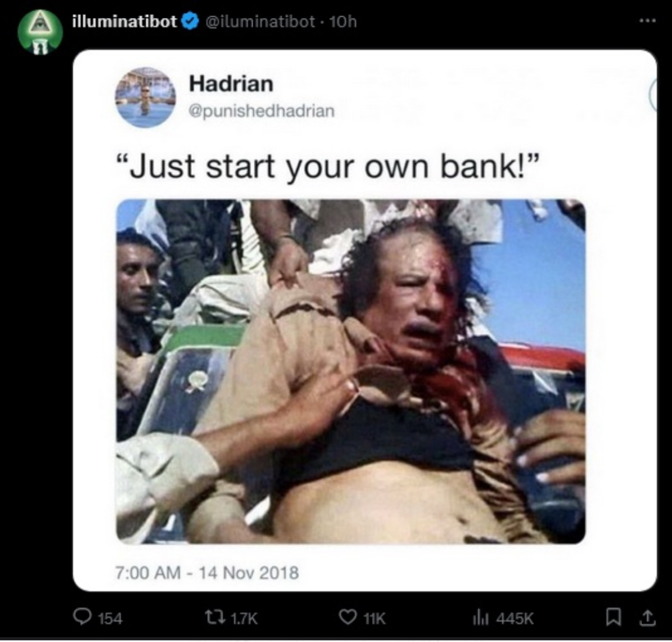
Task: Click the blue verified badge
Action: pyautogui.click(x=191, y=22)
